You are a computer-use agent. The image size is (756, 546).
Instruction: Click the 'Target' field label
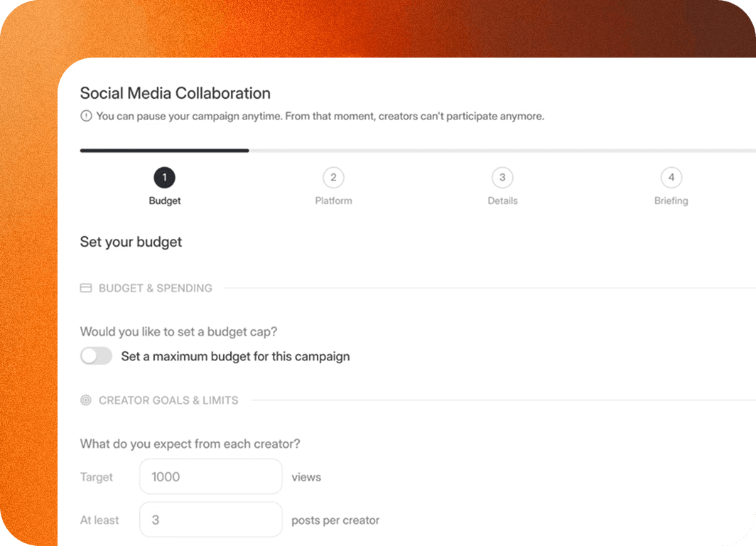point(97,477)
